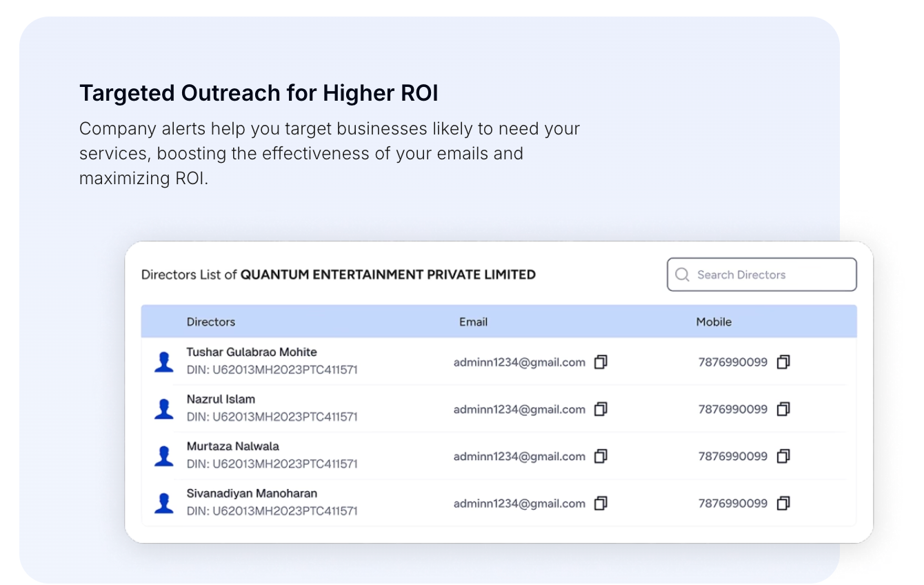The width and height of the screenshot is (924, 585).
Task: Copy Sivanadiyan Manoharan's mobile number
Action: pos(783,504)
